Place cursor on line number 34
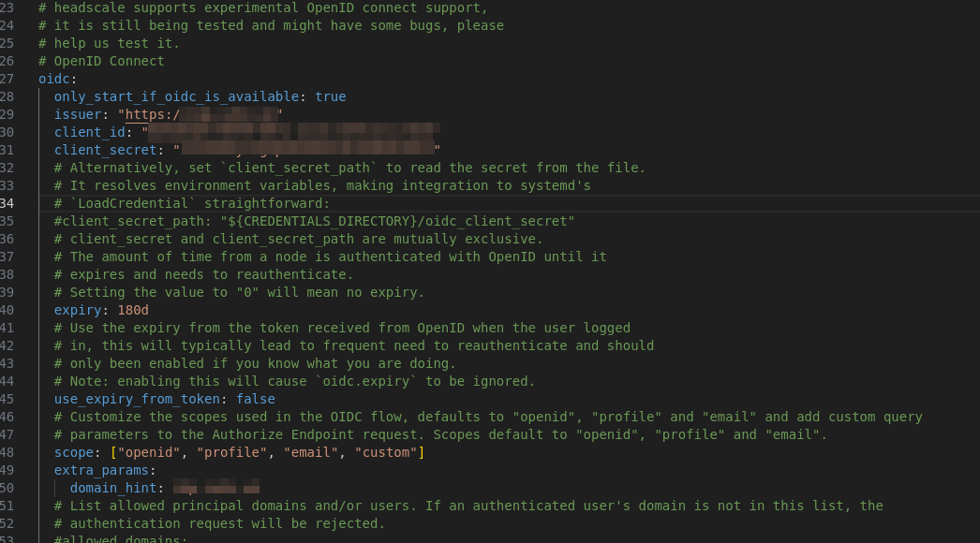 tap(7, 203)
